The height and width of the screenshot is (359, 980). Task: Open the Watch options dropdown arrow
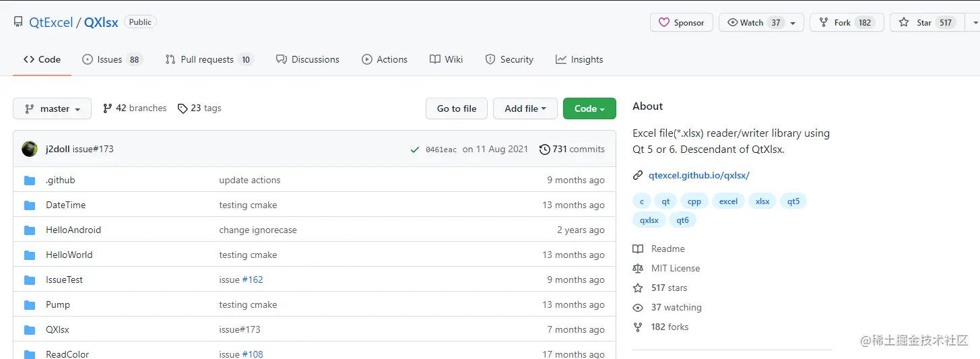click(793, 23)
